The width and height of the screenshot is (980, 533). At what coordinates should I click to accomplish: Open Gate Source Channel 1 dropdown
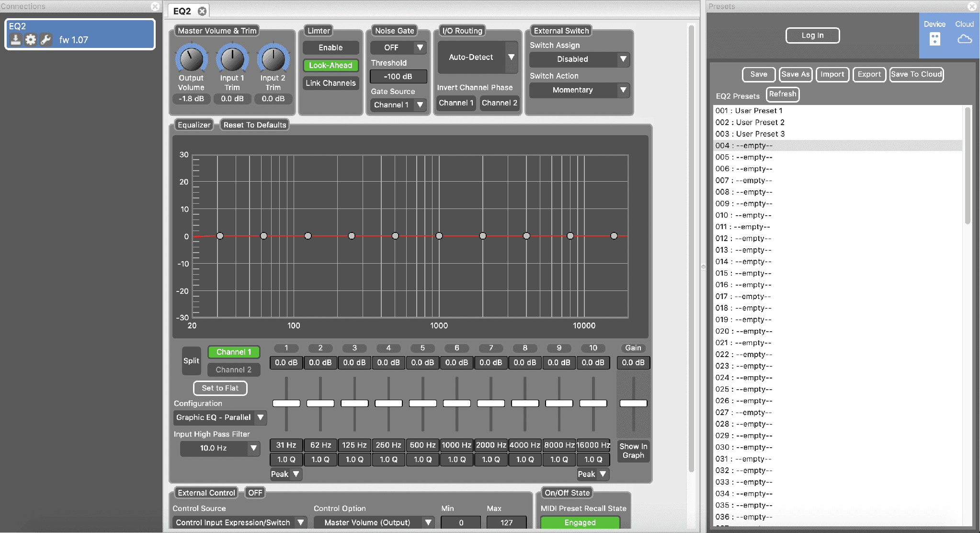(x=398, y=104)
